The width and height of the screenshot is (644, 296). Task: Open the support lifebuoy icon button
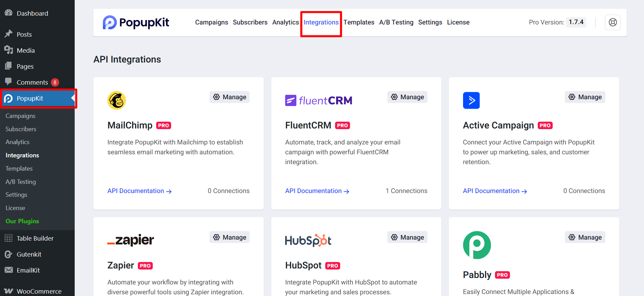point(612,22)
